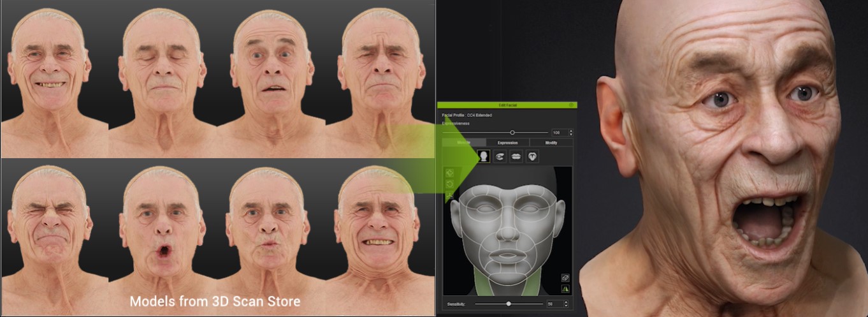Click the 'Edit Facial' title bar

click(x=507, y=105)
